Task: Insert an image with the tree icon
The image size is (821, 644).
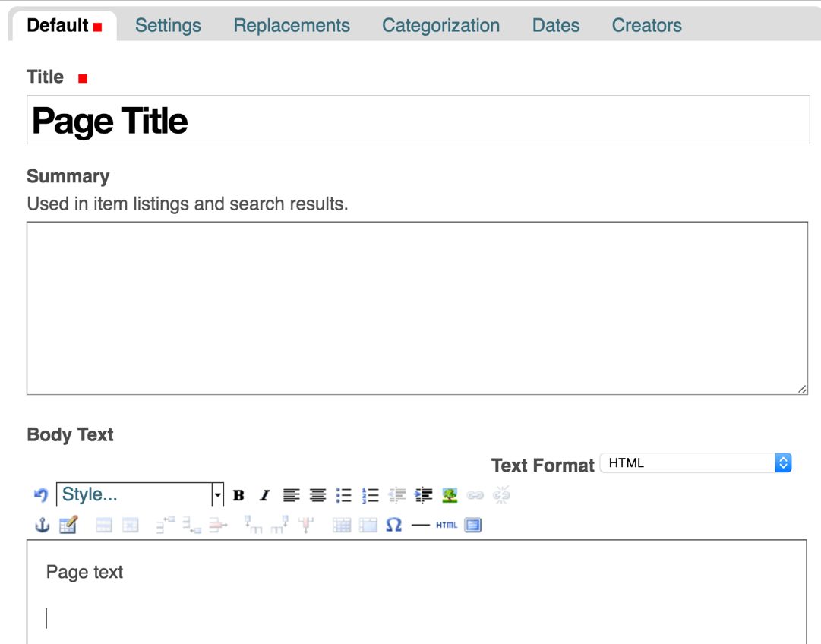Action: click(450, 495)
